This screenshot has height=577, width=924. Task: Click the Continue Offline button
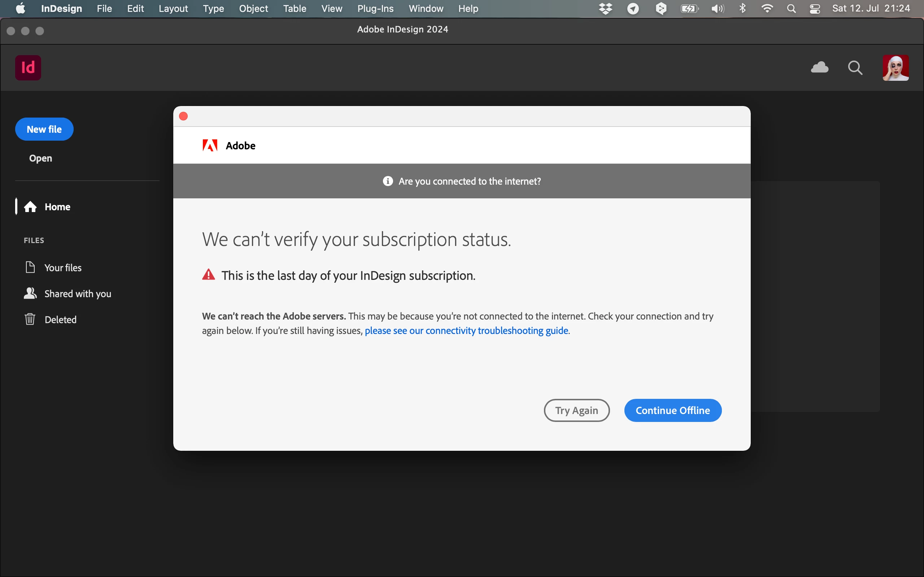(x=672, y=410)
